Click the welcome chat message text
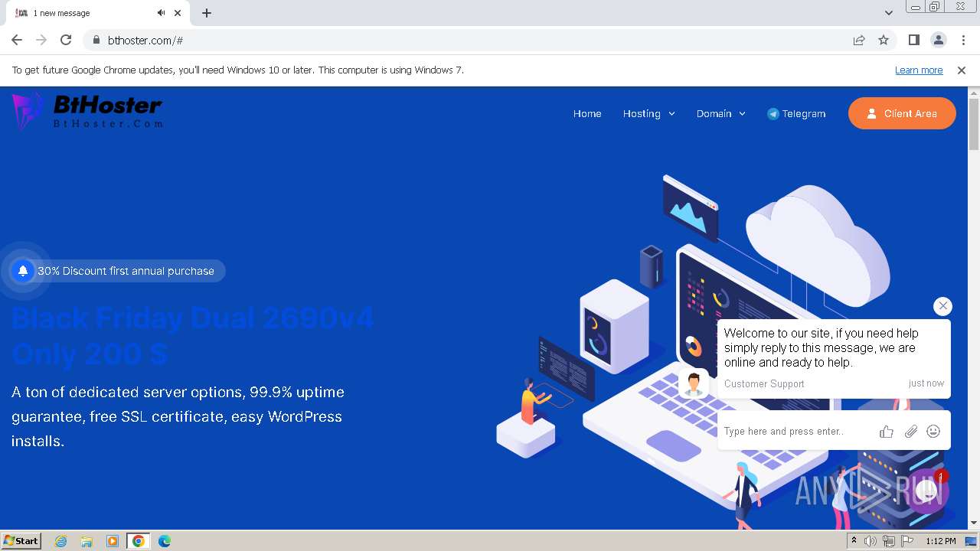This screenshot has width=980, height=551. [x=821, y=347]
